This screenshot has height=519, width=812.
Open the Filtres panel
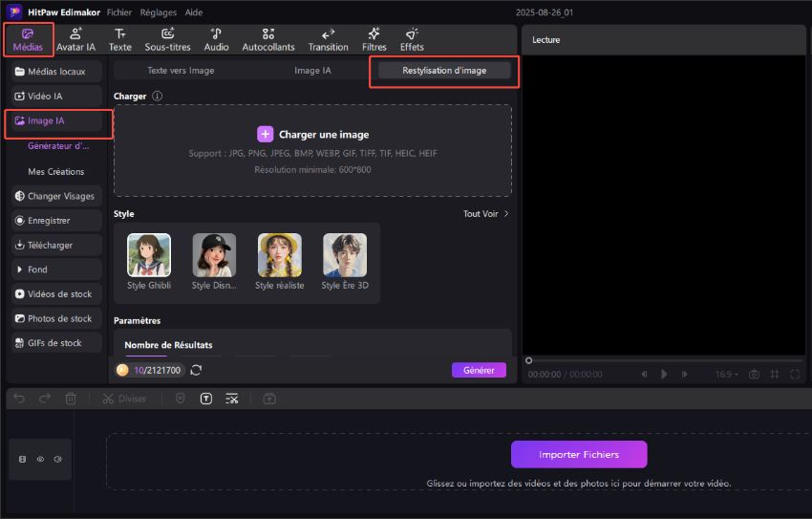[374, 40]
